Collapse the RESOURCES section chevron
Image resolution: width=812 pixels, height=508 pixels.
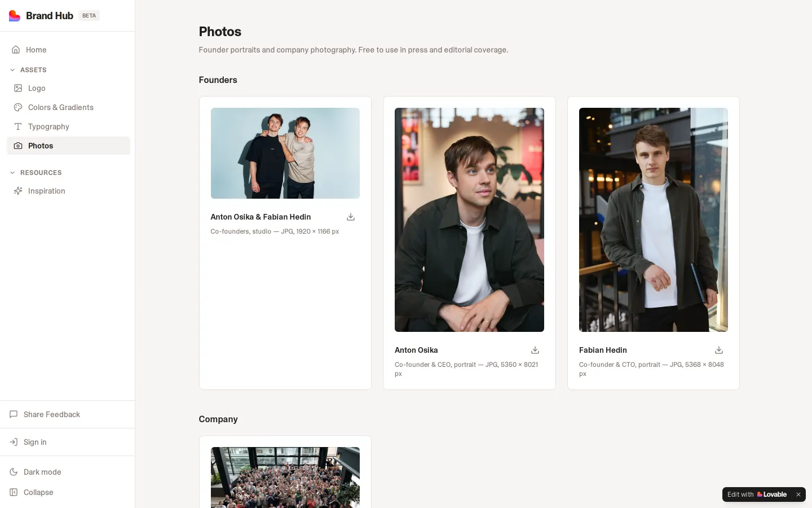click(x=12, y=173)
